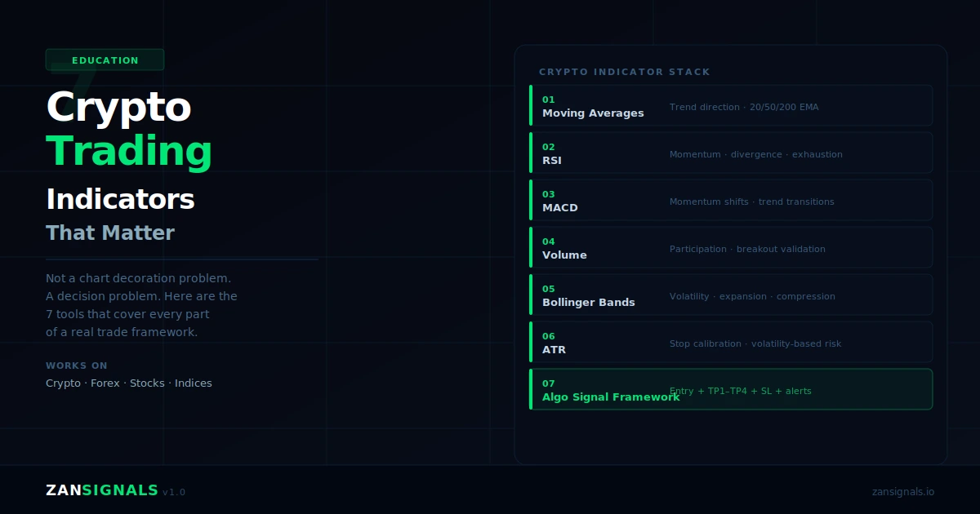Click 'Stop calibration · volatility-based risk' text
The image size is (980, 514).
tap(755, 343)
